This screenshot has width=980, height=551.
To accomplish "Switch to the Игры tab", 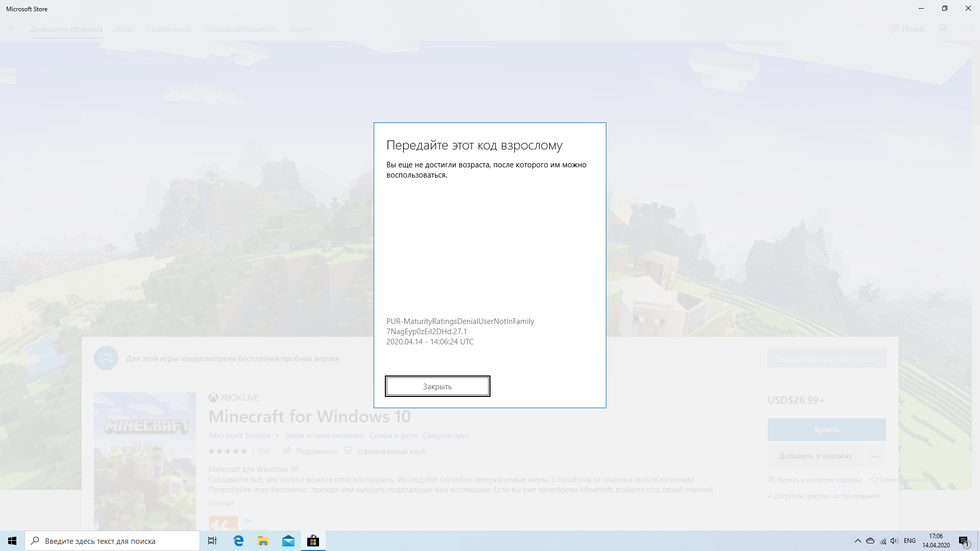I will 124,29.
